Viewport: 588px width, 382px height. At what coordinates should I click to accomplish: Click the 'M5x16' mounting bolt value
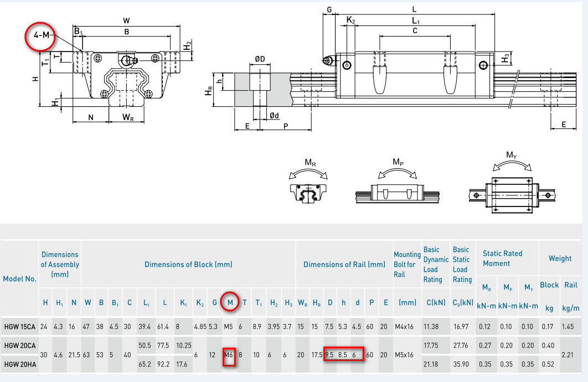[x=404, y=355]
